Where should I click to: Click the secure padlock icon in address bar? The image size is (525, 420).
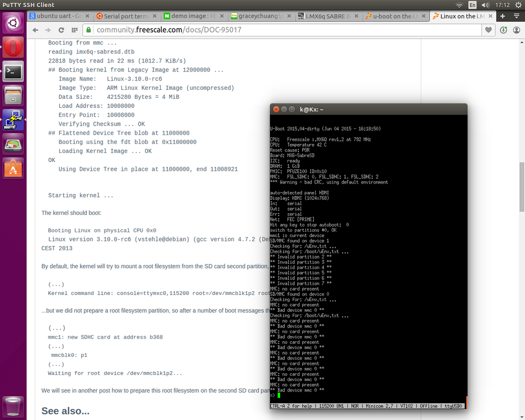click(88, 30)
